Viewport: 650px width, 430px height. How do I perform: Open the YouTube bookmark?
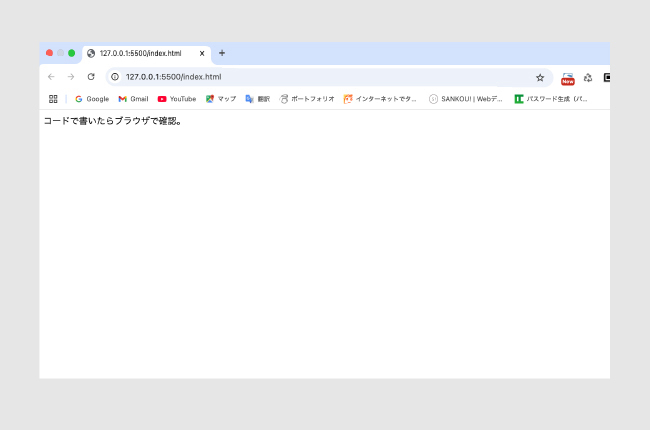[177, 99]
